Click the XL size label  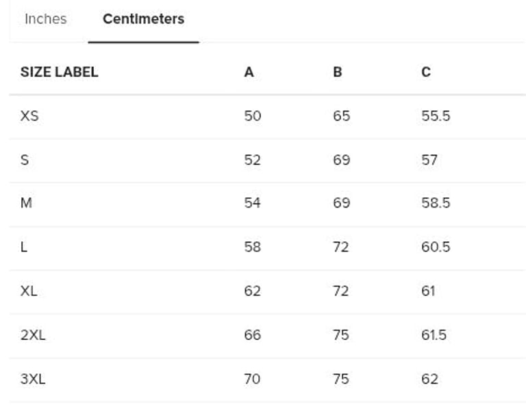(x=29, y=291)
